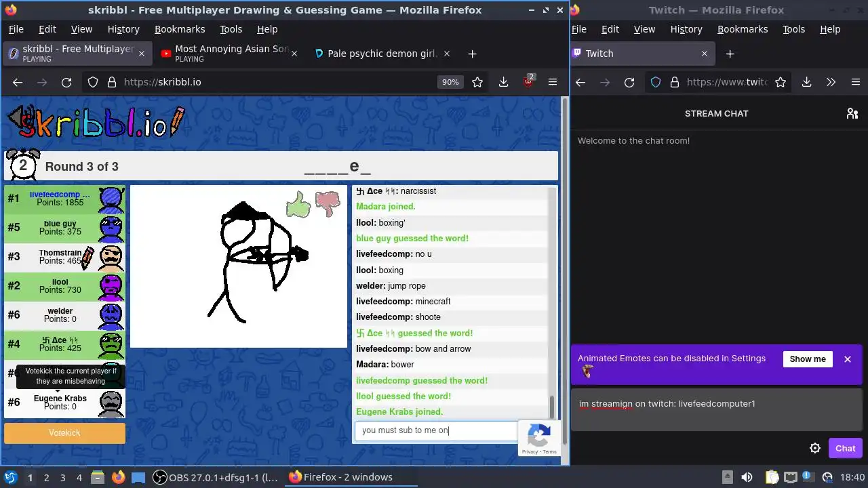
Task: Send the Twitch message with Chat button
Action: (845, 448)
